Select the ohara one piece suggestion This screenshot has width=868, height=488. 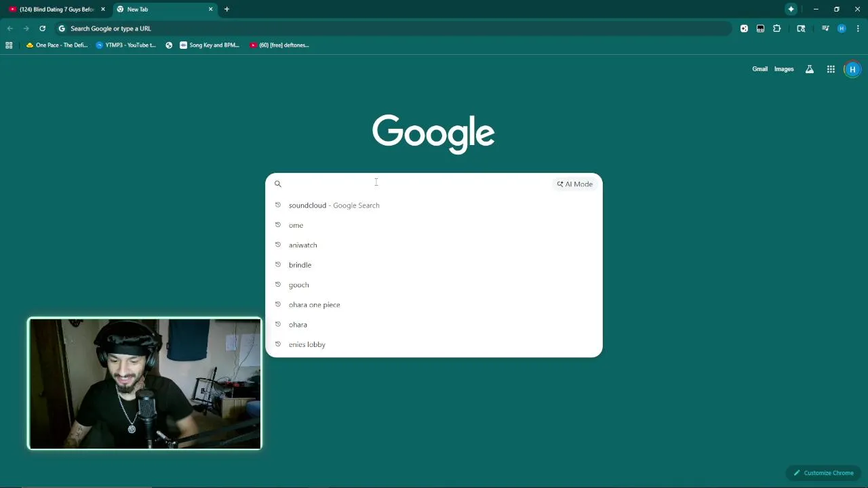433,304
